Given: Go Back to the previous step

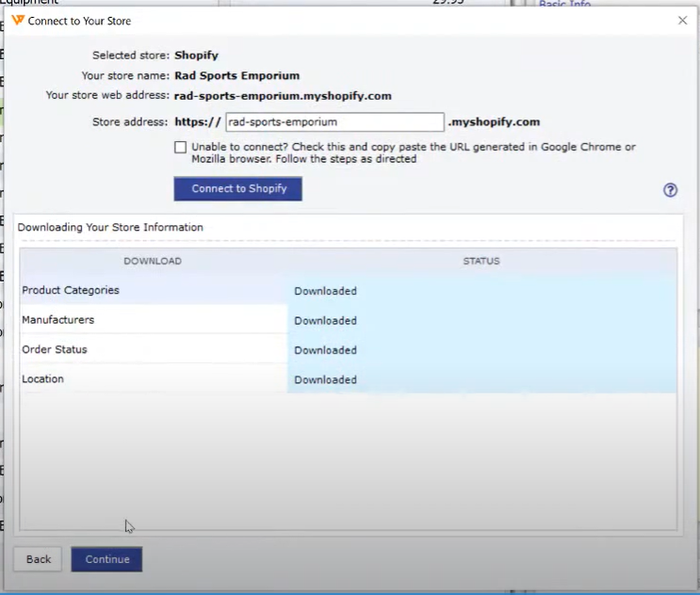Looking at the screenshot, I should 39,559.
